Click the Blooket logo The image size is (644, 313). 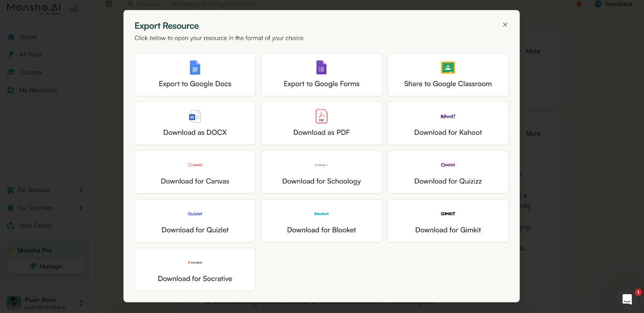[321, 214]
